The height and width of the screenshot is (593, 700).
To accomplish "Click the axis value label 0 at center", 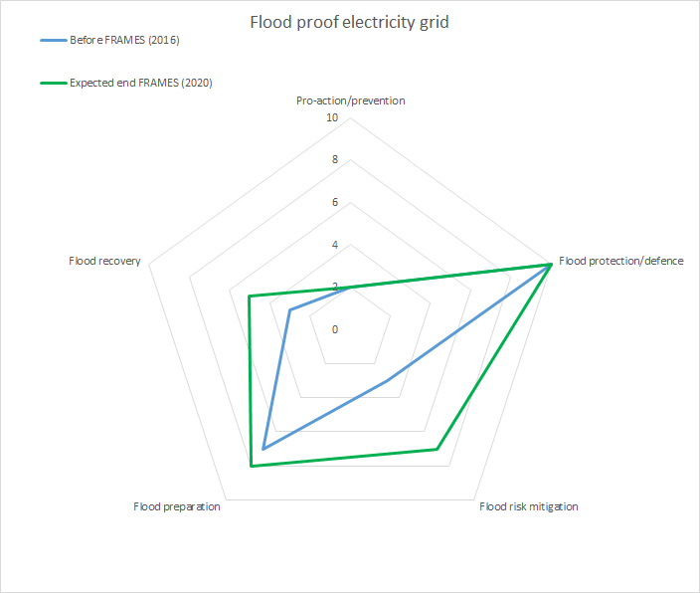I will point(335,329).
